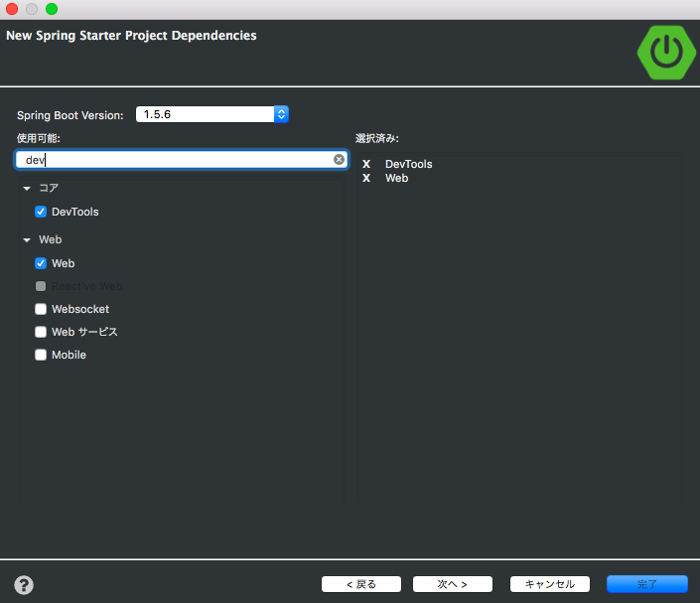Viewport: 700px width, 603px height.
Task: Uncheck the Web dependency checkbox
Action: 41,263
